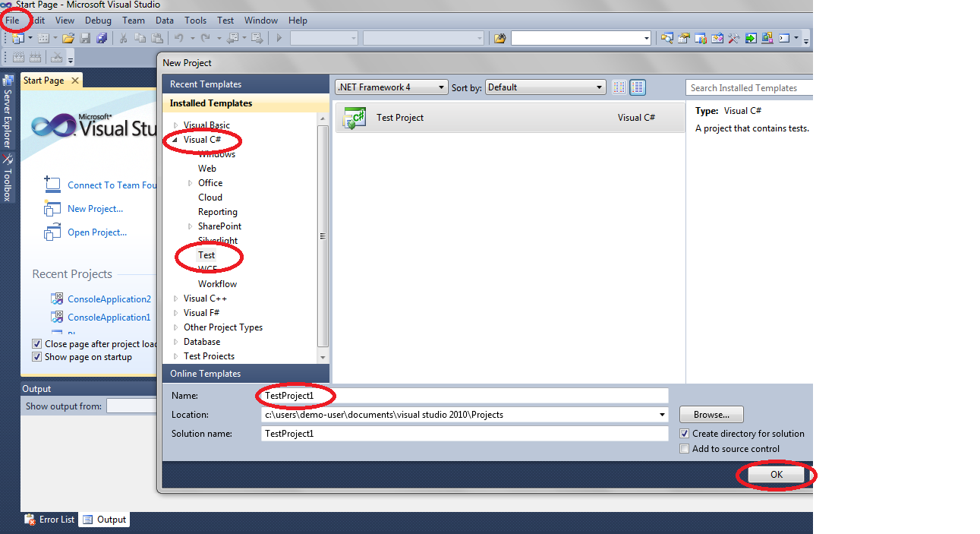Expand the Database template node

176,342
